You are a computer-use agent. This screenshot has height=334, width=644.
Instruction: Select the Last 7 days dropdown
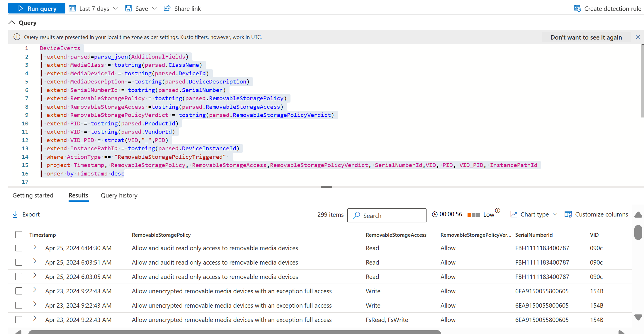[94, 8]
